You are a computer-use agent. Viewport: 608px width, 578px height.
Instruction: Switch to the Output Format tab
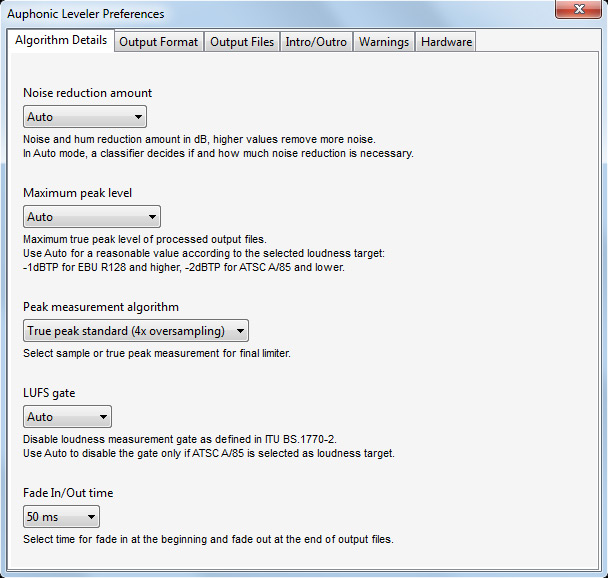click(160, 42)
